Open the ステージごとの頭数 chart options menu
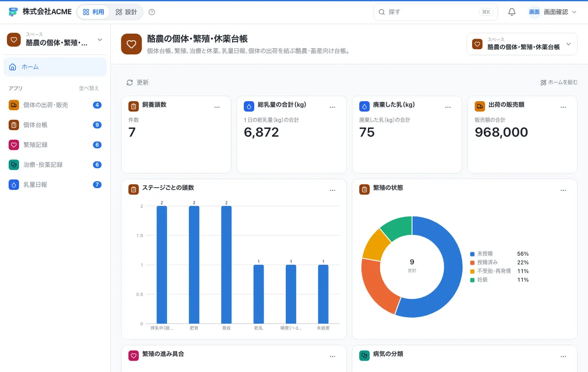This screenshot has height=372, width=588. (333, 190)
